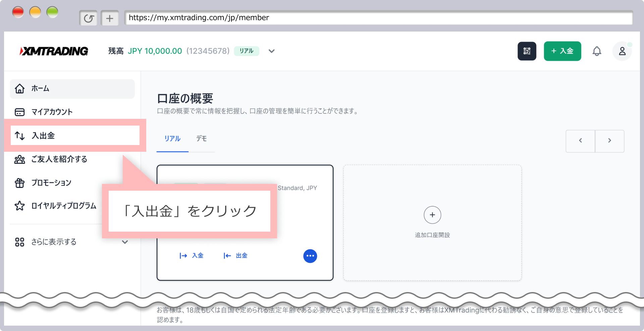The width and height of the screenshot is (644, 331).
Task: Click the loyalty star icon
Action: pos(20,206)
